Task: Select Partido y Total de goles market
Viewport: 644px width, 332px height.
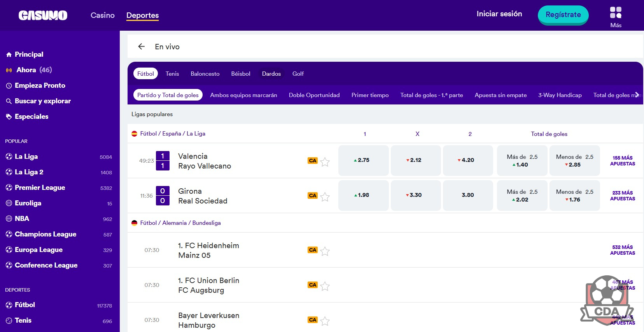Action: coord(168,95)
